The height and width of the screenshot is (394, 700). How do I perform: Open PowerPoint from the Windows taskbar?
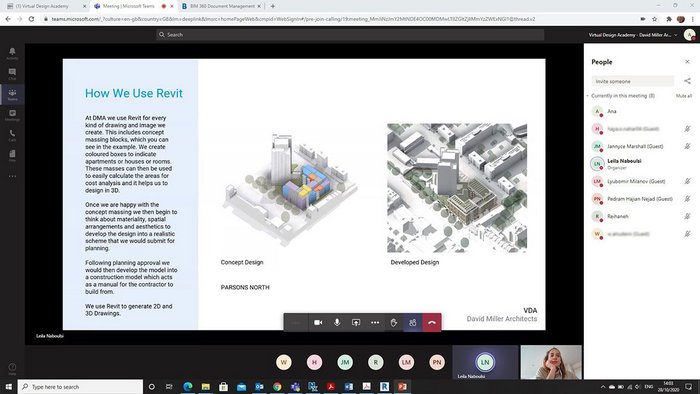[x=402, y=386]
